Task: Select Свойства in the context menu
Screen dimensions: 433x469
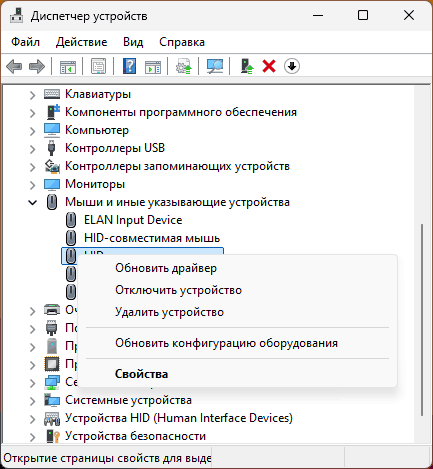Action: click(x=141, y=374)
